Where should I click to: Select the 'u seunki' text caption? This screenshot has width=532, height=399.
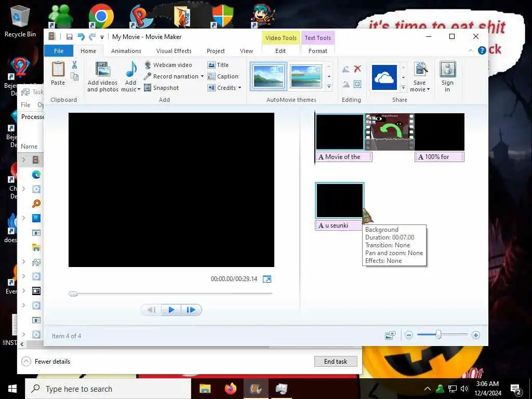(339, 225)
